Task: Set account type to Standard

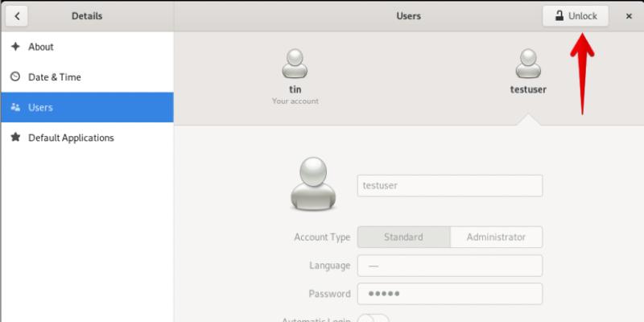Action: 403,237
